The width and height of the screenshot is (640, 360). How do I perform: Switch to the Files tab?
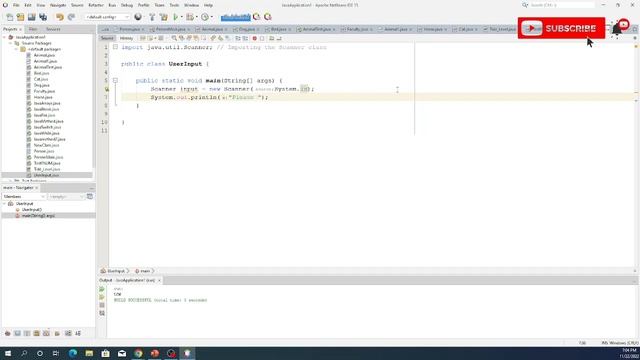[33, 29]
